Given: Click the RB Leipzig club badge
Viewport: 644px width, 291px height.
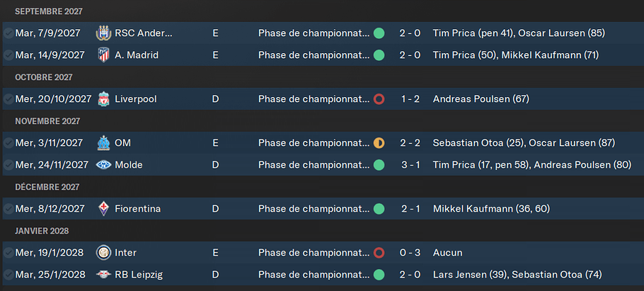Looking at the screenshot, I should [x=103, y=275].
